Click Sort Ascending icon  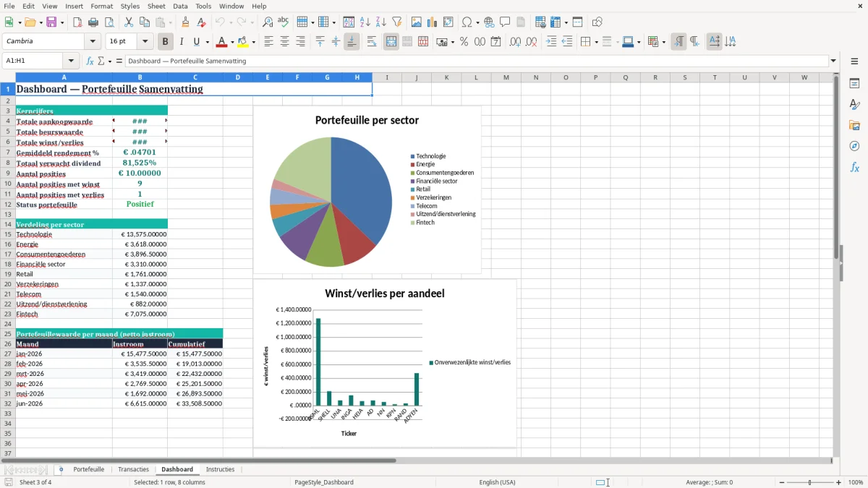click(365, 22)
